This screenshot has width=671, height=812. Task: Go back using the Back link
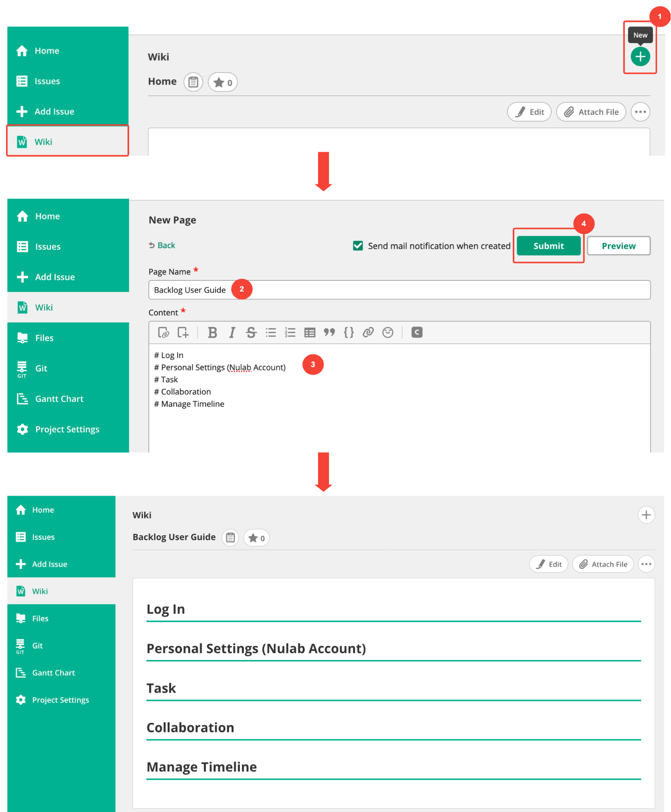162,245
